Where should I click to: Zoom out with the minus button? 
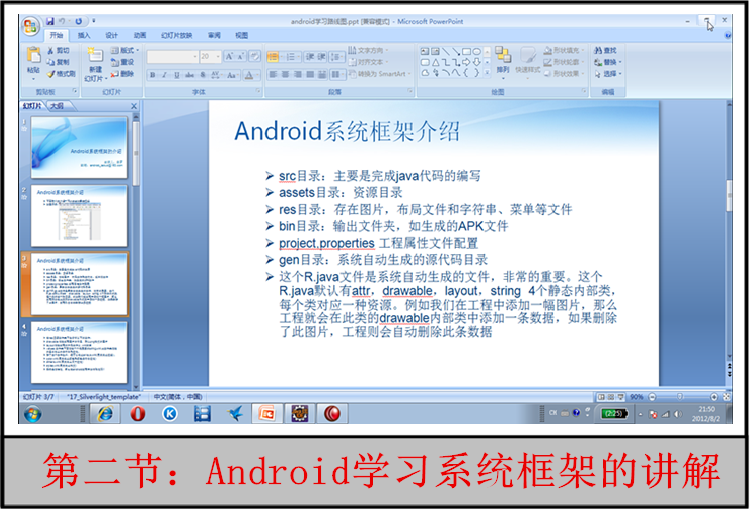click(652, 397)
